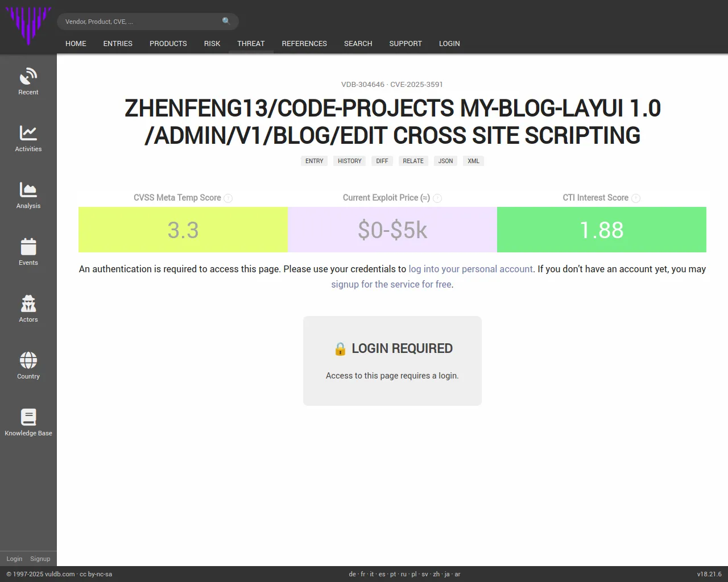Open vuldb.com link in the footer
The image size is (728, 582).
[x=60, y=574]
